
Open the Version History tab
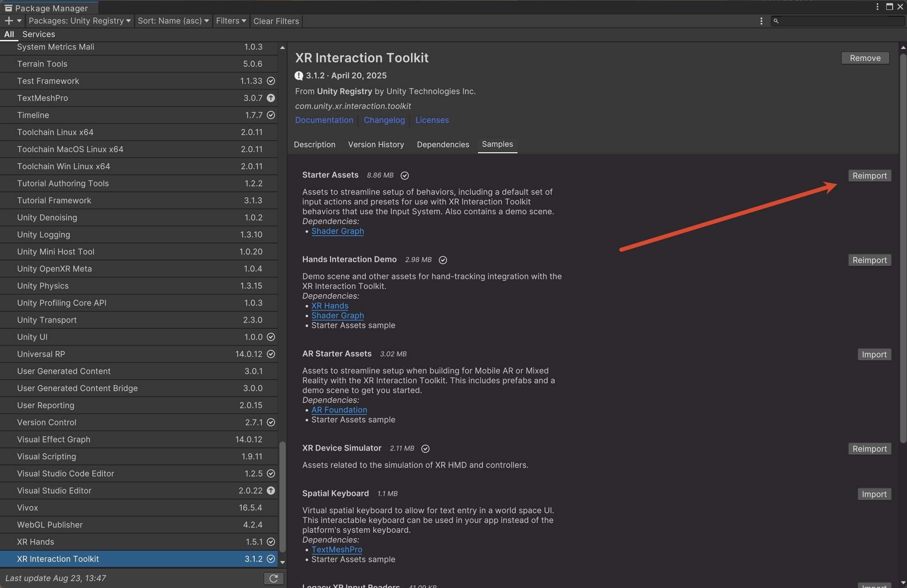click(376, 145)
